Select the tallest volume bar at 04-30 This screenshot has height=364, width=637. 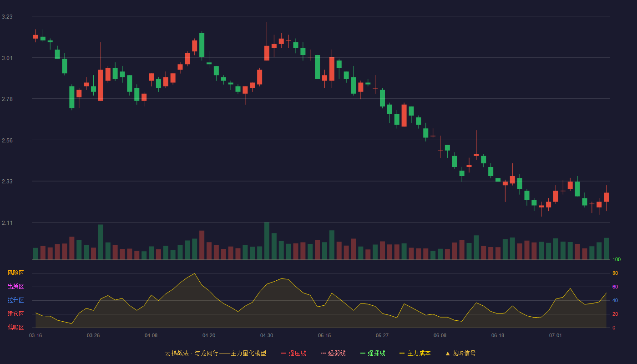tap(267, 241)
